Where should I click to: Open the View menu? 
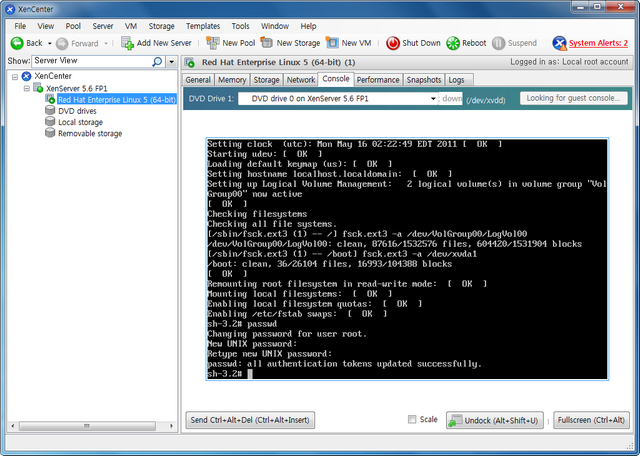pyautogui.click(x=46, y=26)
